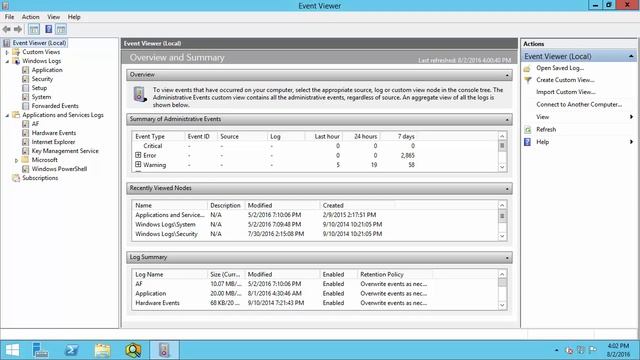Open the View menu in menu bar
This screenshot has height=360, width=640.
point(53,17)
